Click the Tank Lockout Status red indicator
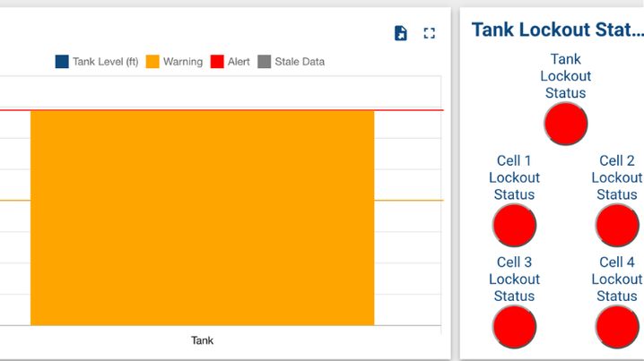This screenshot has width=644, height=361. pyautogui.click(x=566, y=124)
